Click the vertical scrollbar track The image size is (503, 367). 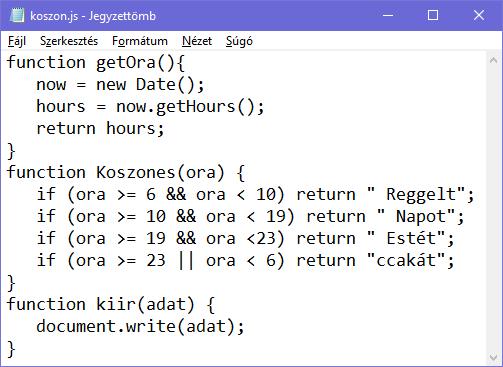point(493,209)
